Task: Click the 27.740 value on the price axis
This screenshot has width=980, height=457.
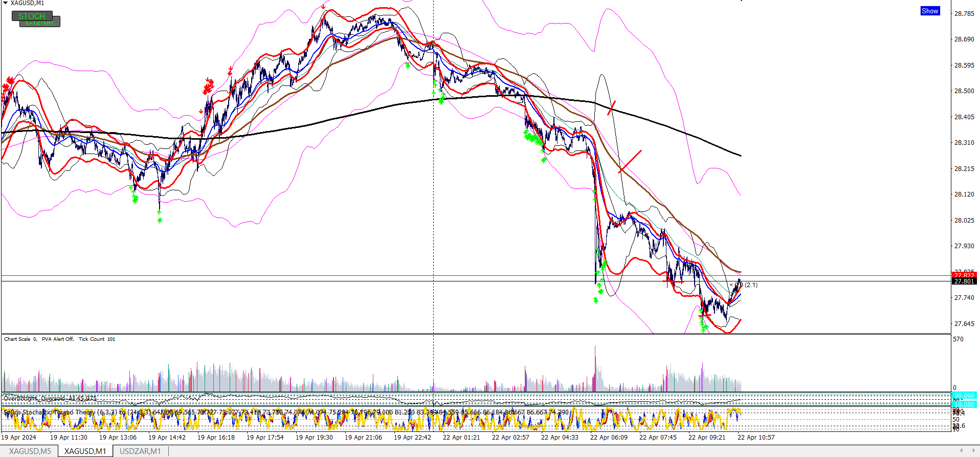Action: pyautogui.click(x=964, y=297)
